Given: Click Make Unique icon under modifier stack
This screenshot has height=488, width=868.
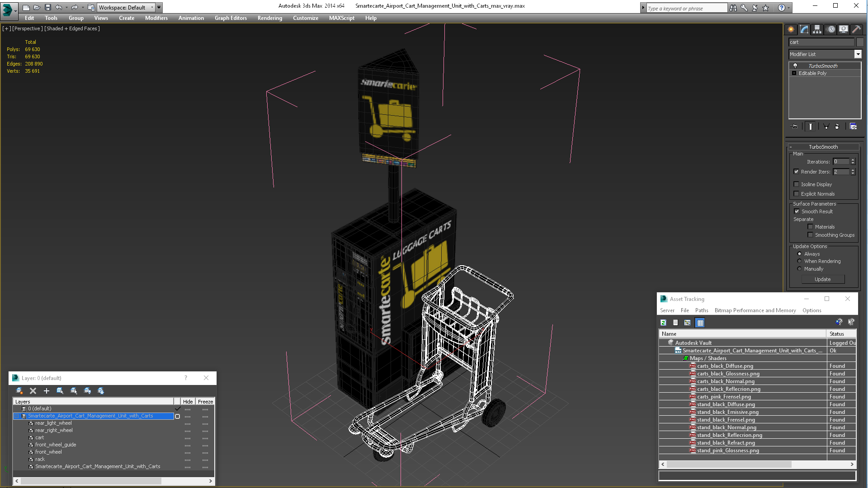Looking at the screenshot, I should (826, 127).
